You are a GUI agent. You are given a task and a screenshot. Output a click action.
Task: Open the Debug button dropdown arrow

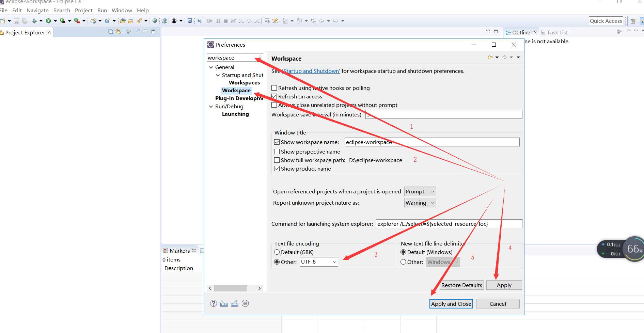click(x=41, y=21)
